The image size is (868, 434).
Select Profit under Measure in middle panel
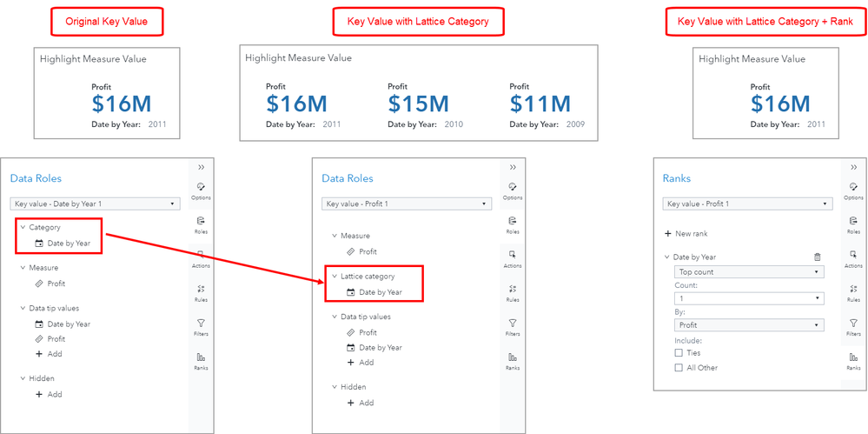pyautogui.click(x=361, y=251)
